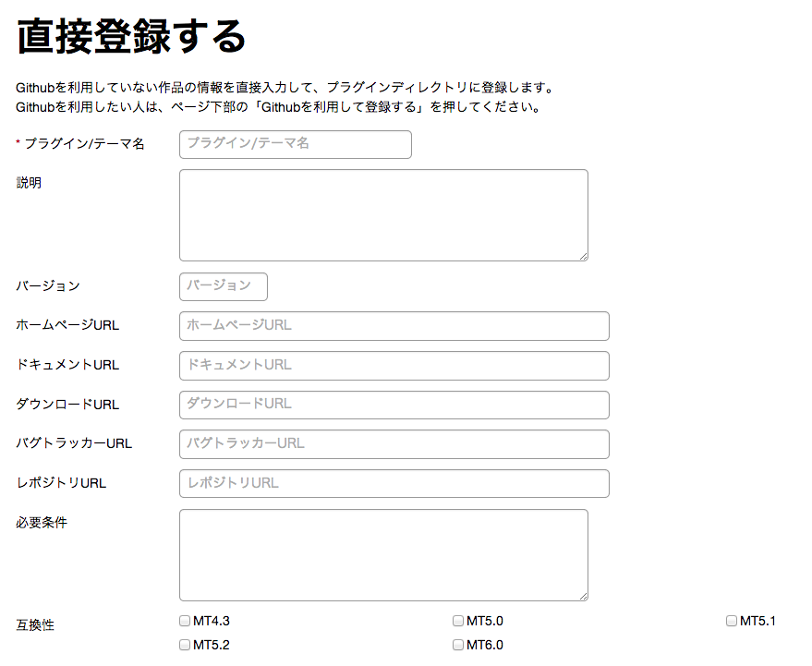This screenshot has width=812, height=666.
Task: Focus the 説明 text area
Action: (383, 215)
